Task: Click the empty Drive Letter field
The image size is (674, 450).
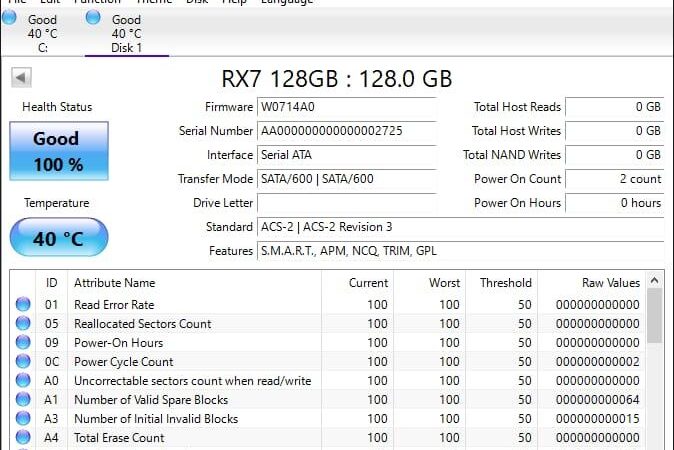Action: click(x=347, y=203)
